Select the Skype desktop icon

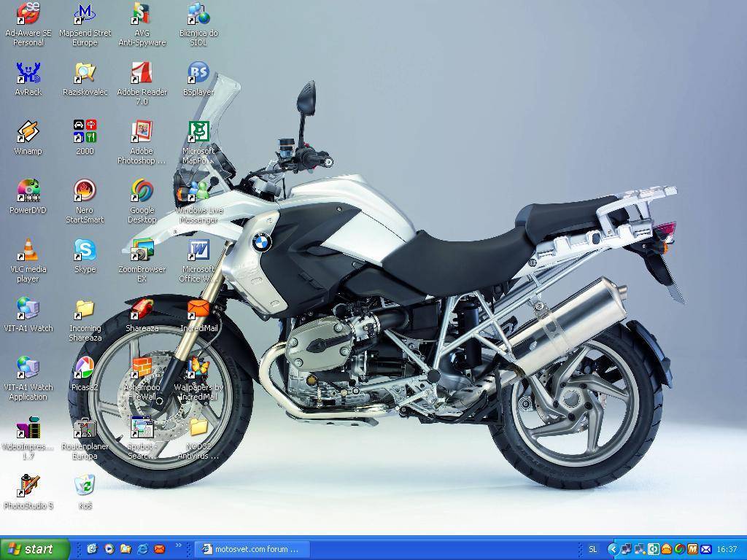pos(85,256)
